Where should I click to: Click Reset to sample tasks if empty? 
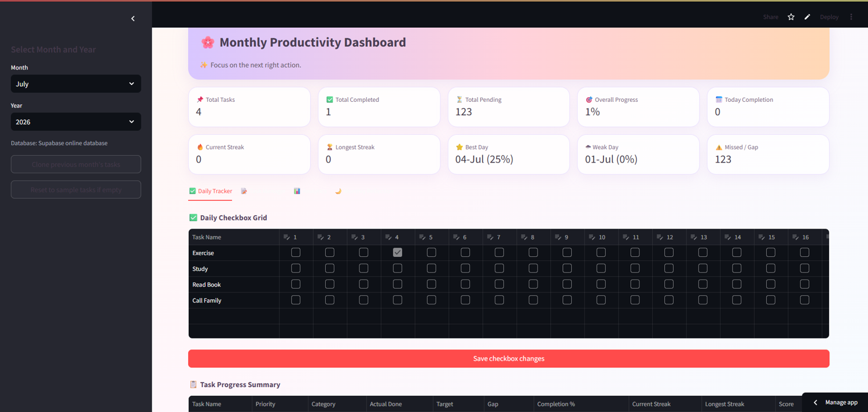pos(76,190)
